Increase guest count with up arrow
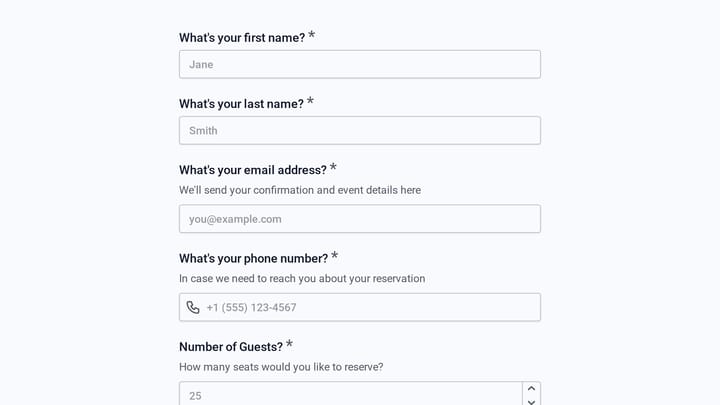Screen dimensions: 720x405 [531, 388]
